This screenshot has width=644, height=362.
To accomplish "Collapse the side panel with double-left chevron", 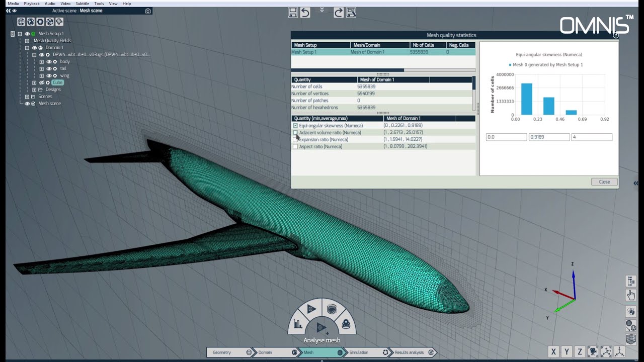I will coord(8,11).
